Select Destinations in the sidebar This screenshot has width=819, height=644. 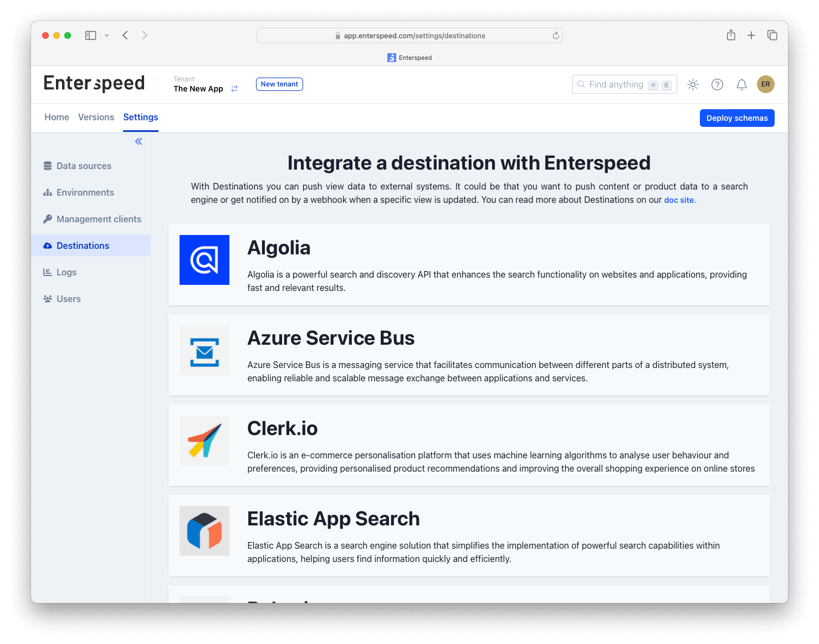pyautogui.click(x=91, y=246)
